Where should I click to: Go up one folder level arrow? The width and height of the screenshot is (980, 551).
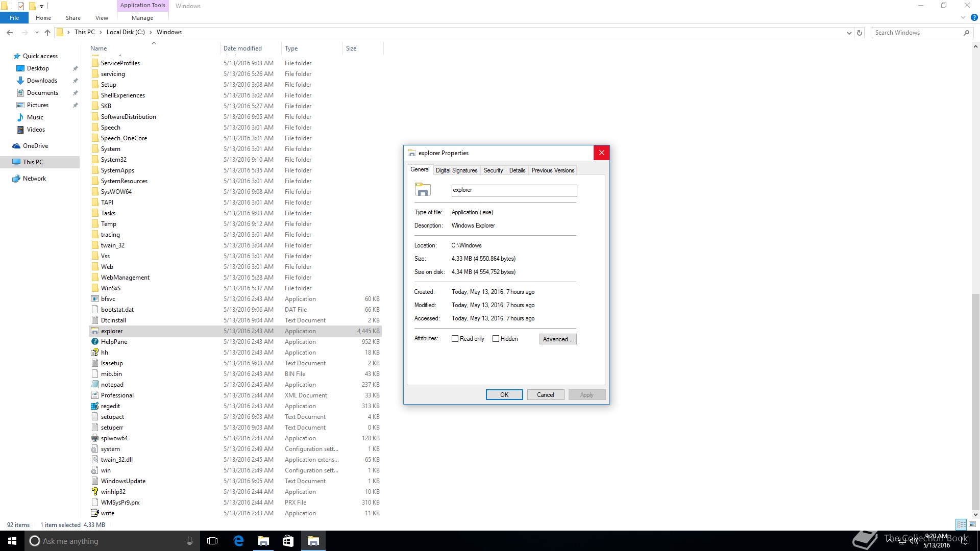click(x=47, y=32)
